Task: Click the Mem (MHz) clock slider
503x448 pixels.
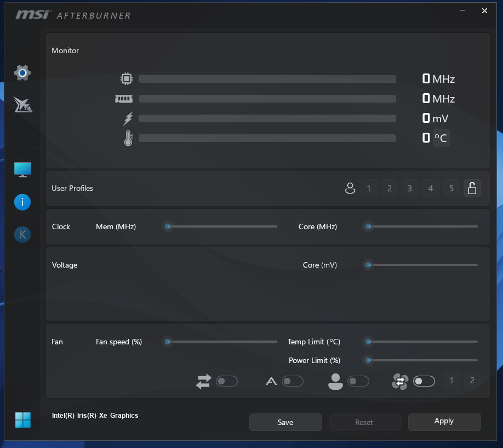Action: pos(222,226)
